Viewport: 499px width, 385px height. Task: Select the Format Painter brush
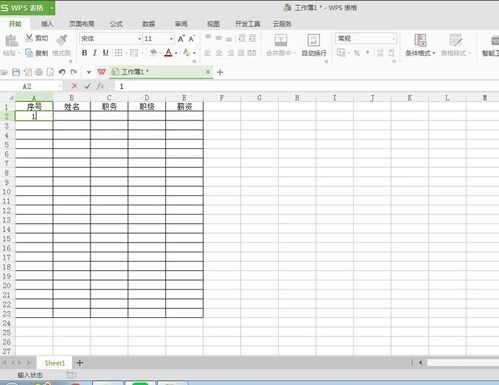pos(62,39)
